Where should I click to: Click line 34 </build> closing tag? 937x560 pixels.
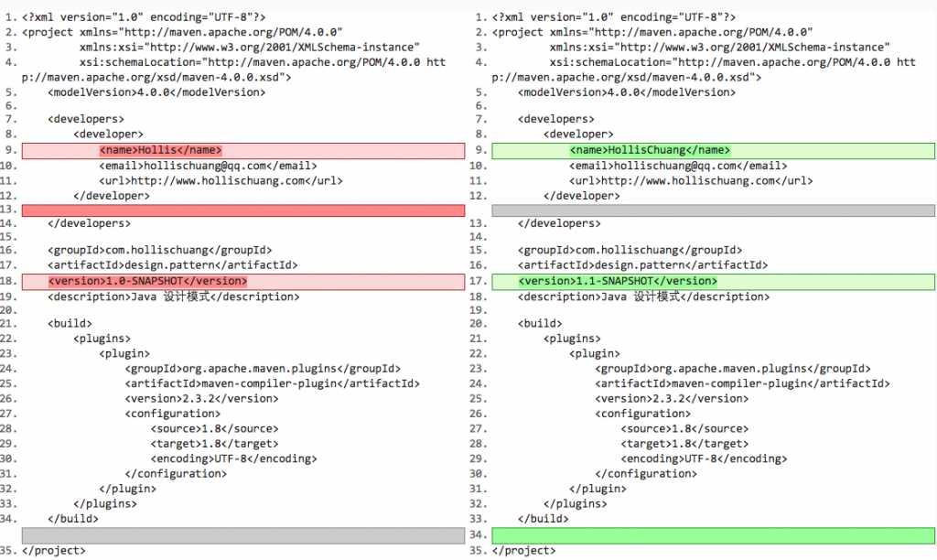coord(73,519)
